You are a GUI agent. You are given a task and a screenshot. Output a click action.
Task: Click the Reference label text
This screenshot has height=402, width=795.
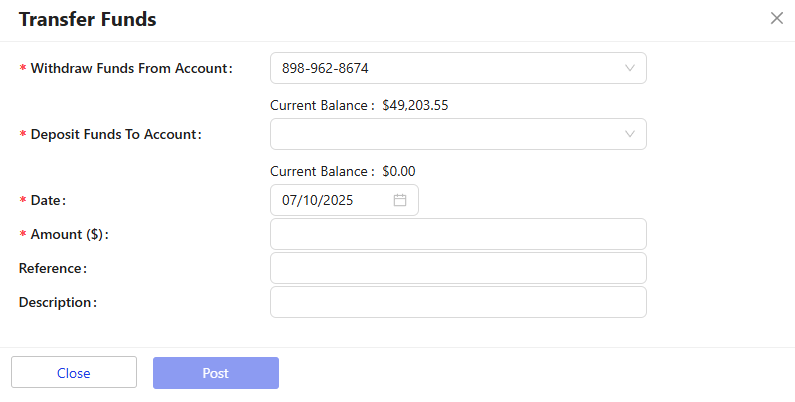[53, 268]
